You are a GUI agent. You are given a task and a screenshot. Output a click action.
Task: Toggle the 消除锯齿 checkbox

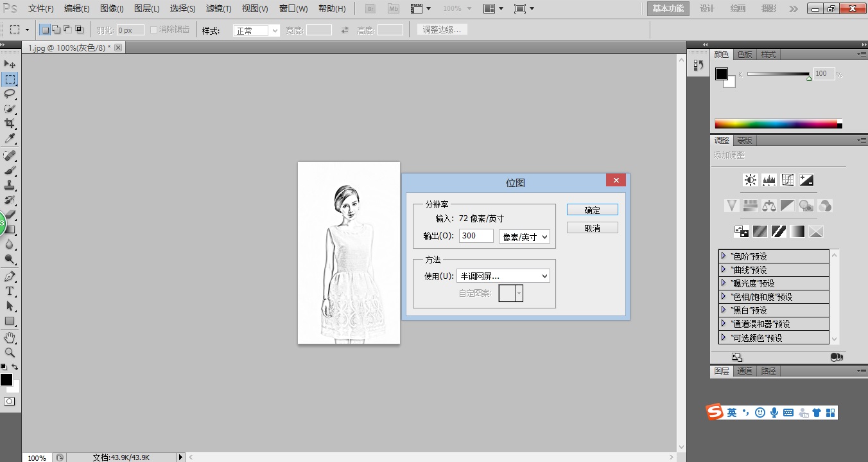(154, 30)
